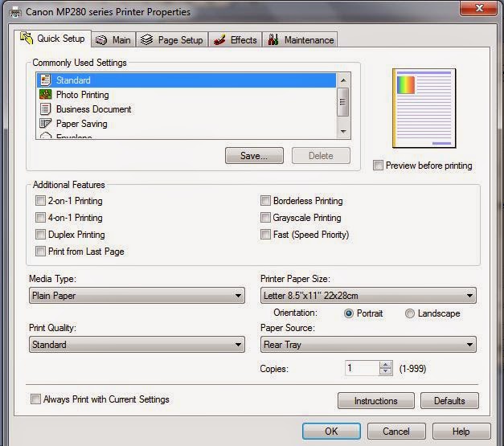The width and height of the screenshot is (504, 446).
Task: Click the Standard profile icon in the list
Action: click(46, 80)
